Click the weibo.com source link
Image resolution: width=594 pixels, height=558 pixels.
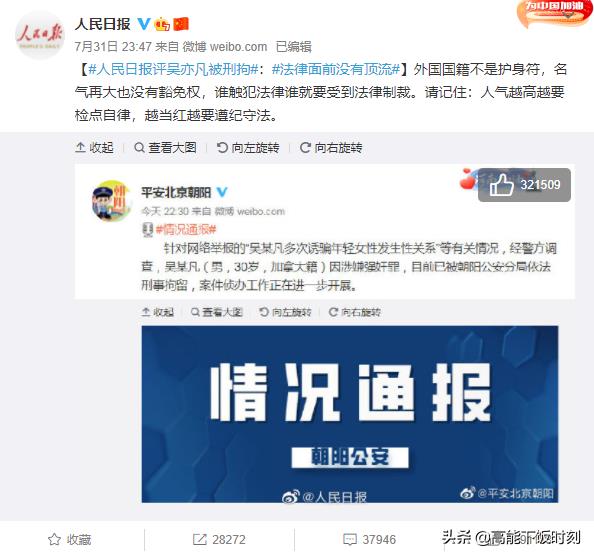coord(238,47)
